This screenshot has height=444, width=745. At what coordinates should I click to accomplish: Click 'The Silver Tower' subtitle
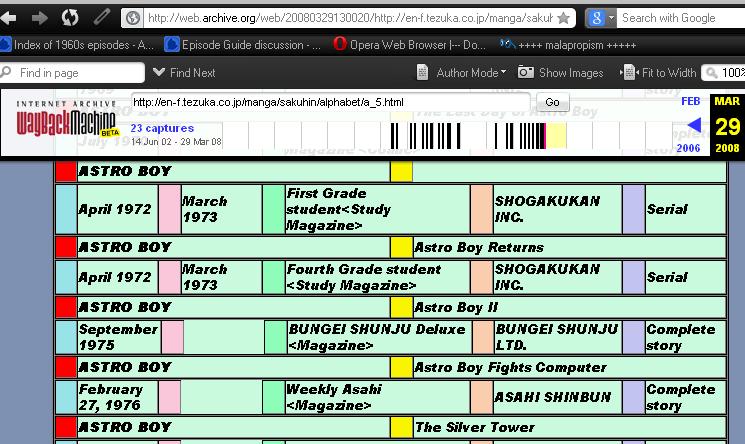pyautogui.click(x=474, y=427)
